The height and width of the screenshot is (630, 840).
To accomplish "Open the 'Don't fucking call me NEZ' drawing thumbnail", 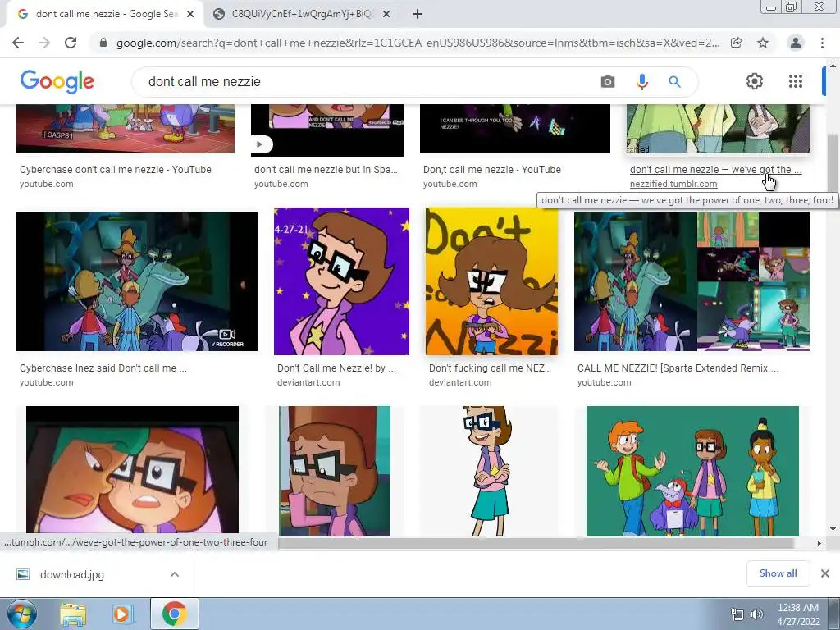I will pos(491,281).
